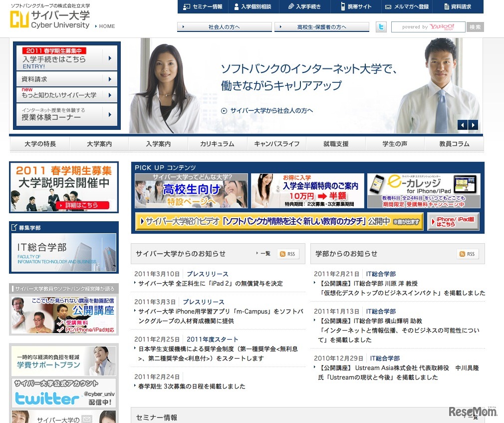Viewport: 504px width, 423px height.
Task: Click the circled arrow before サイバー大学から社会人の方へ
Action: (224, 111)
